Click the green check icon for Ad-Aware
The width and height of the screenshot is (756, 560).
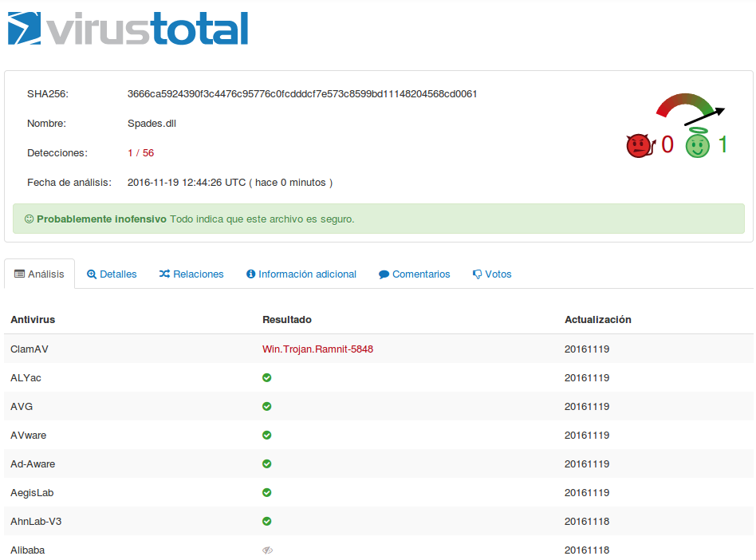point(266,464)
